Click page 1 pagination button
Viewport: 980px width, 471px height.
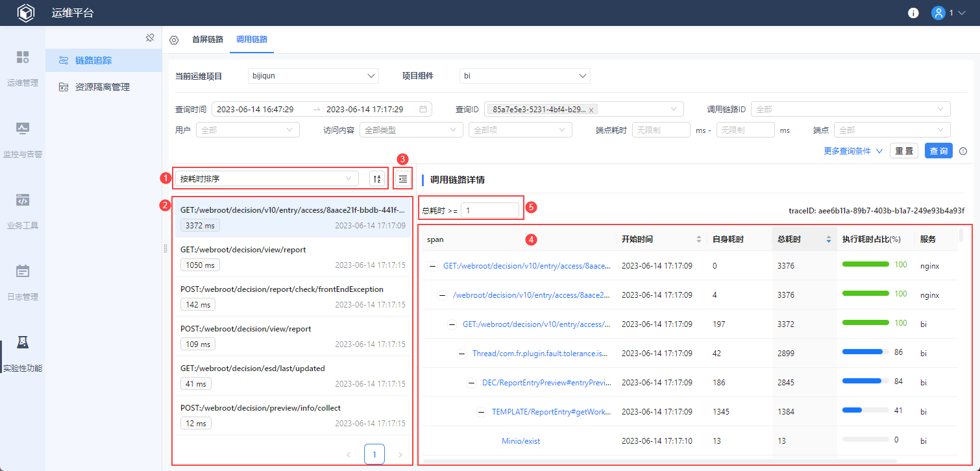click(x=374, y=454)
